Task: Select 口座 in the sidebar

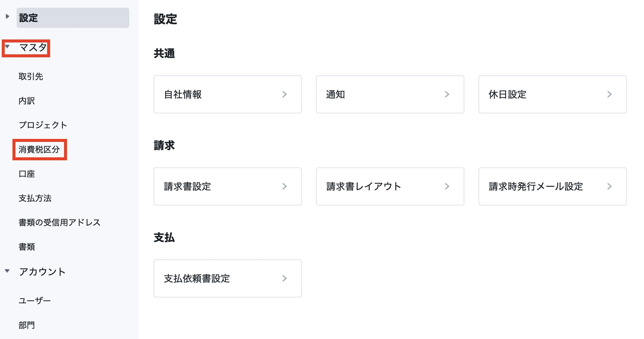Action: coord(27,174)
